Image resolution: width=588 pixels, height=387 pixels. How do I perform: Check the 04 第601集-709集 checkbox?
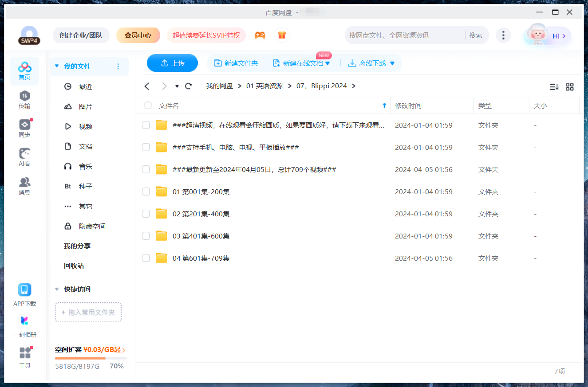point(146,258)
